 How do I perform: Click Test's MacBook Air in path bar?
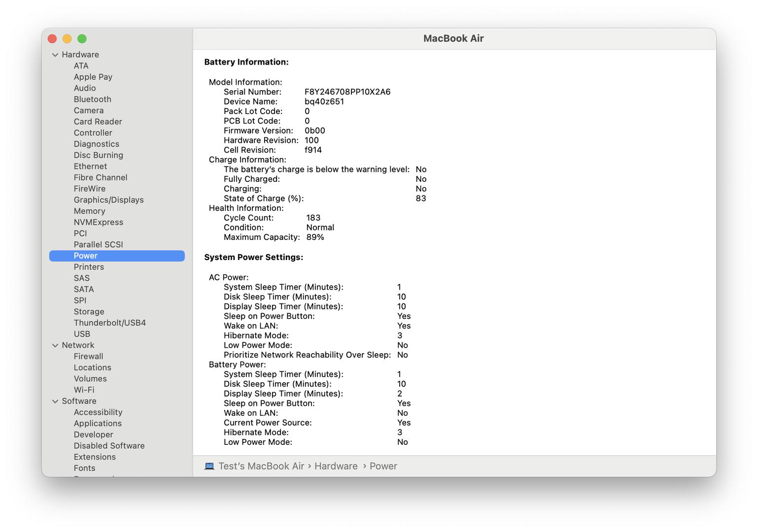(261, 466)
